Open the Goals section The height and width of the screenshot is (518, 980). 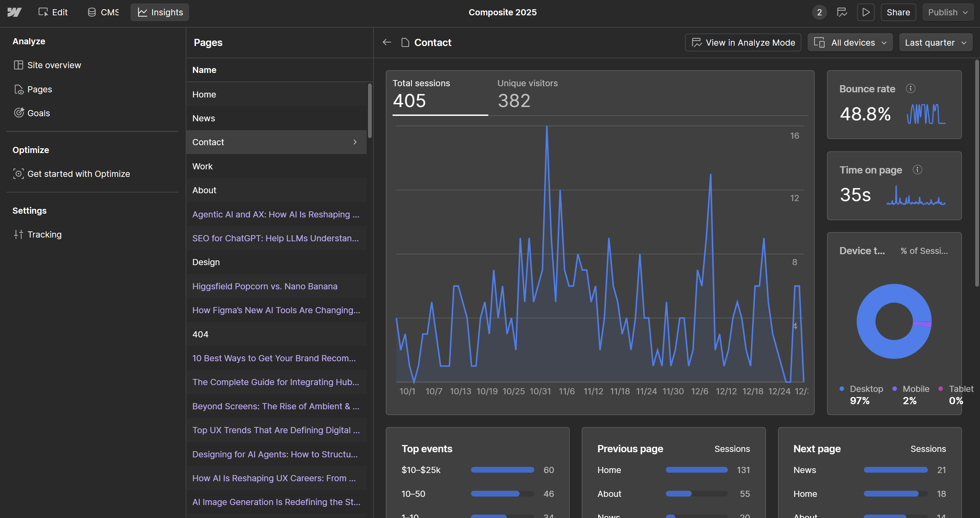pyautogui.click(x=39, y=113)
